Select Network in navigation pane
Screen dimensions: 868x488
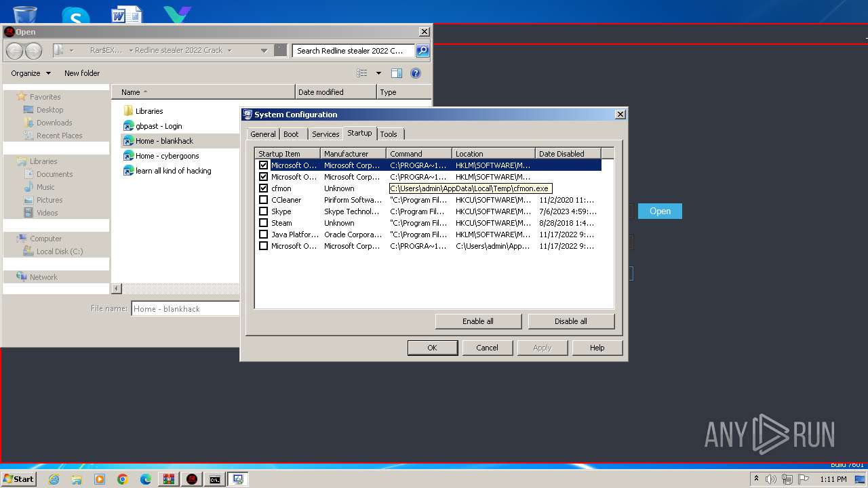pos(43,277)
